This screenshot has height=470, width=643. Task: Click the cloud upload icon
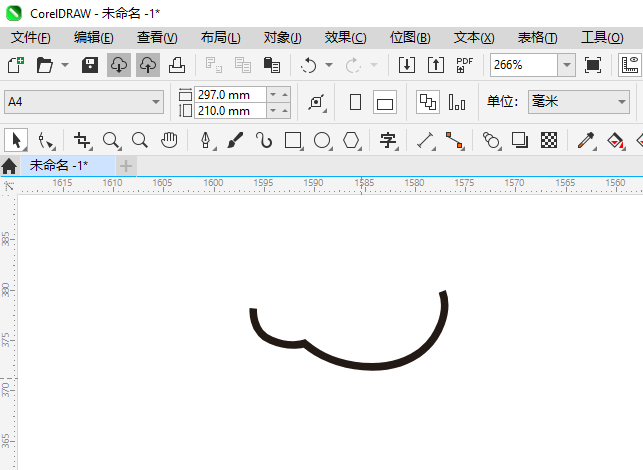coord(148,65)
